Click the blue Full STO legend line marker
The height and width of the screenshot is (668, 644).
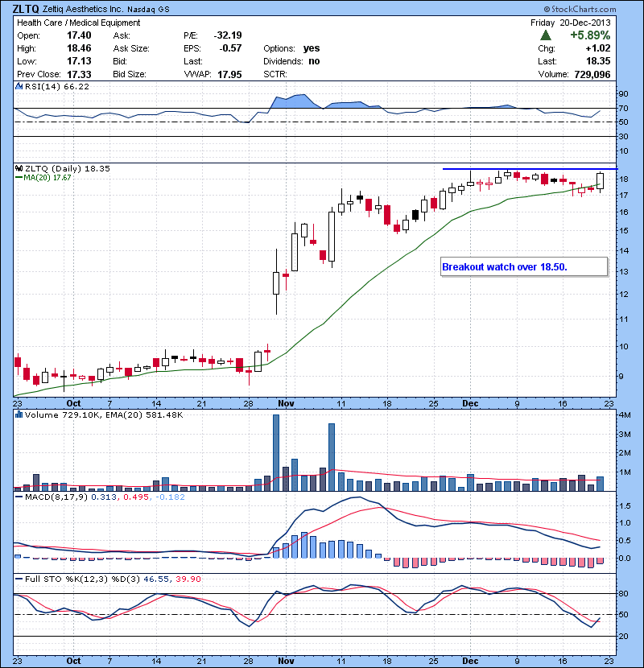pyautogui.click(x=19, y=579)
